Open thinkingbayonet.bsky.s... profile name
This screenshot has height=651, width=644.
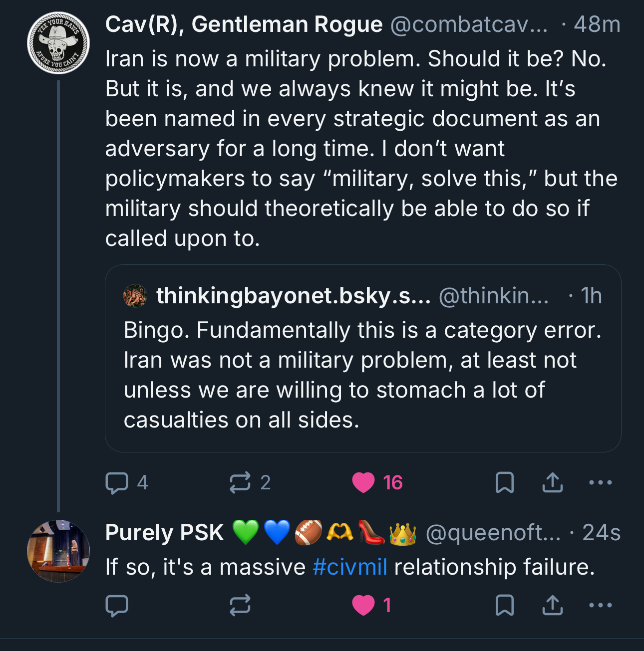(293, 296)
